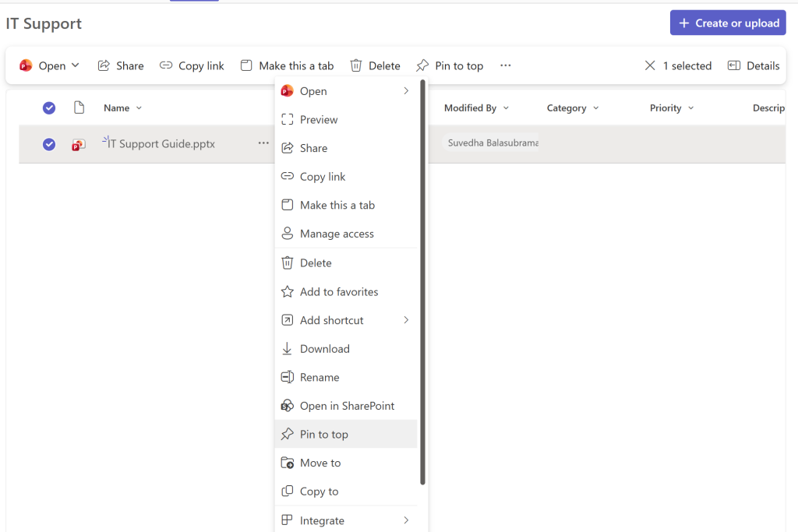Expand the Integrate submenu arrow

[406, 520]
